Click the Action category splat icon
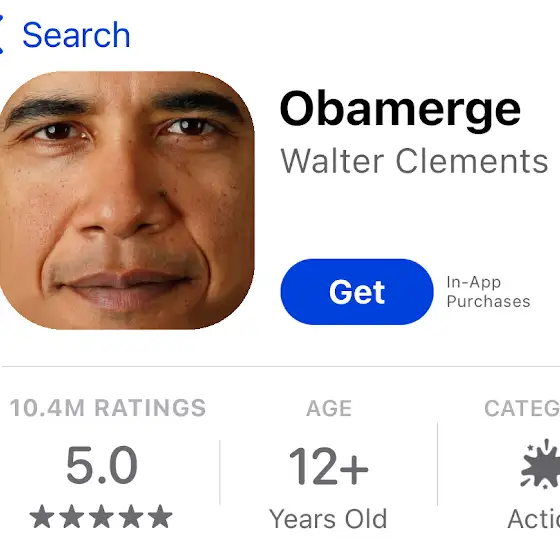Viewport: 560px width, 560px height. (540, 464)
